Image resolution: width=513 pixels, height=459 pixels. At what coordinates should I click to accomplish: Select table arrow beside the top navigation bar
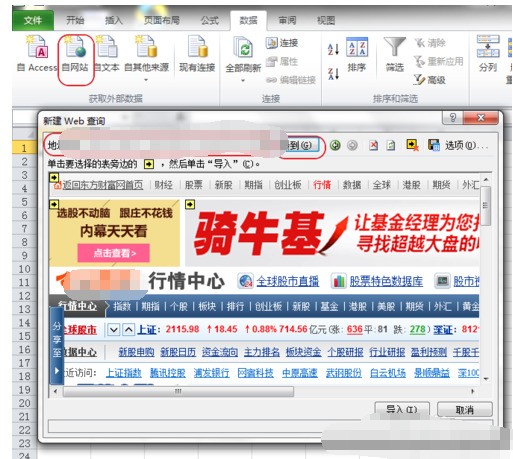(x=54, y=177)
